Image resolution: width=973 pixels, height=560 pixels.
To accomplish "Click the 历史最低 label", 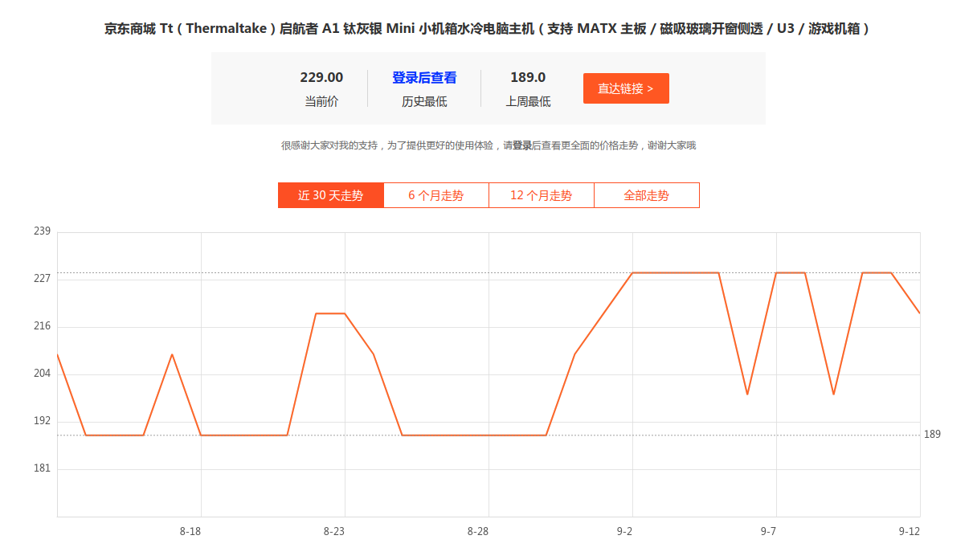I will [424, 102].
